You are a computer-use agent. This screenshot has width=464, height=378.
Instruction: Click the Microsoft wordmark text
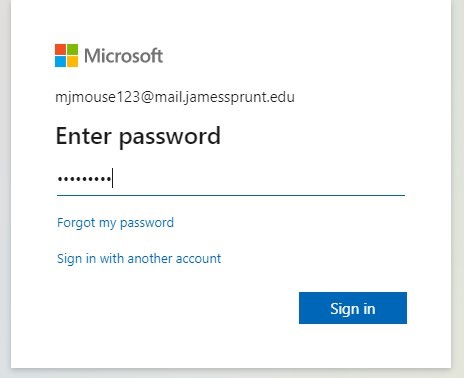123,56
